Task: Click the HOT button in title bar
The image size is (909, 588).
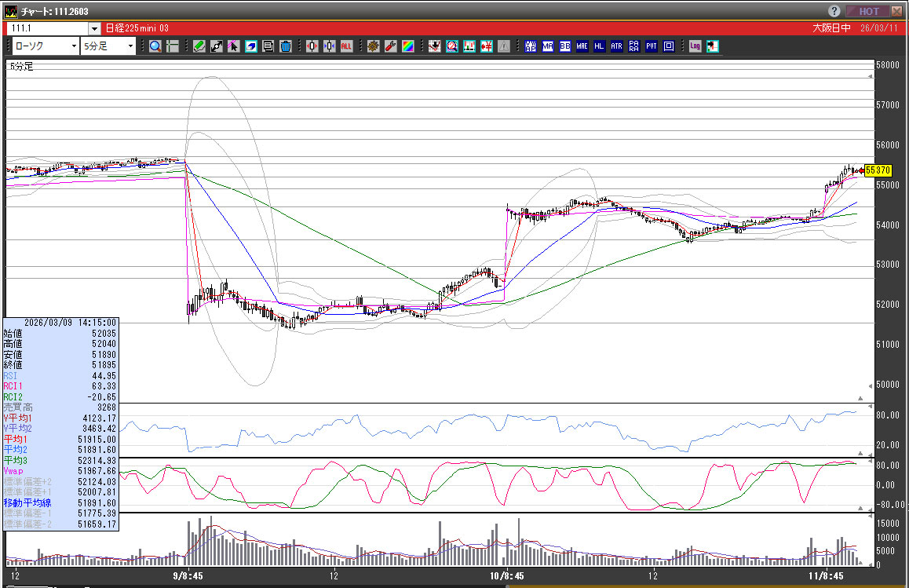Action: [x=869, y=11]
